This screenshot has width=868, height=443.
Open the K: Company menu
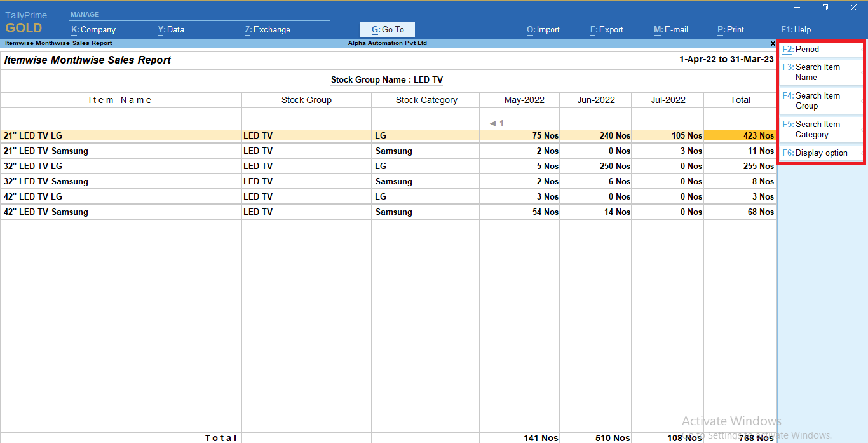tap(93, 29)
